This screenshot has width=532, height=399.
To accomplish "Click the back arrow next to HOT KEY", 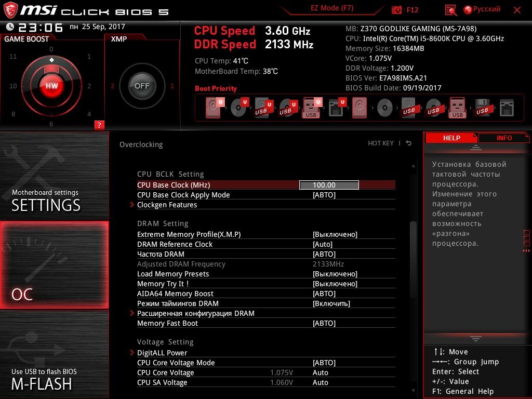I will (x=409, y=143).
